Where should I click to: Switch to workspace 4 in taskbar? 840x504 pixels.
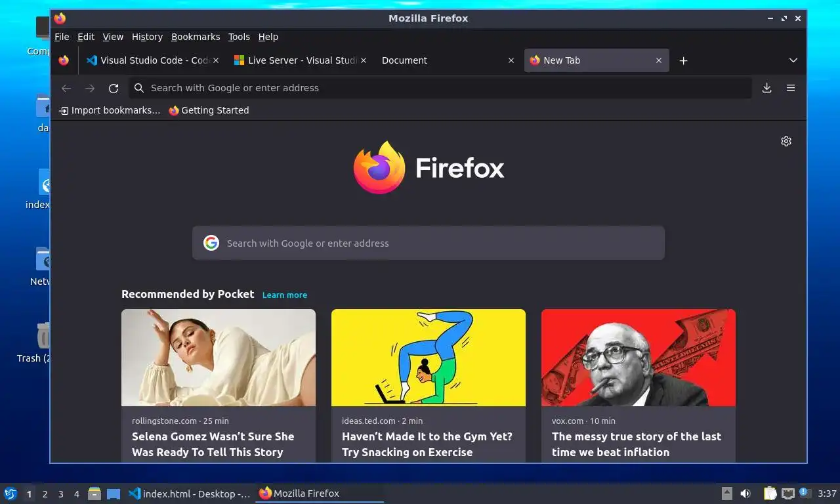tap(77, 494)
